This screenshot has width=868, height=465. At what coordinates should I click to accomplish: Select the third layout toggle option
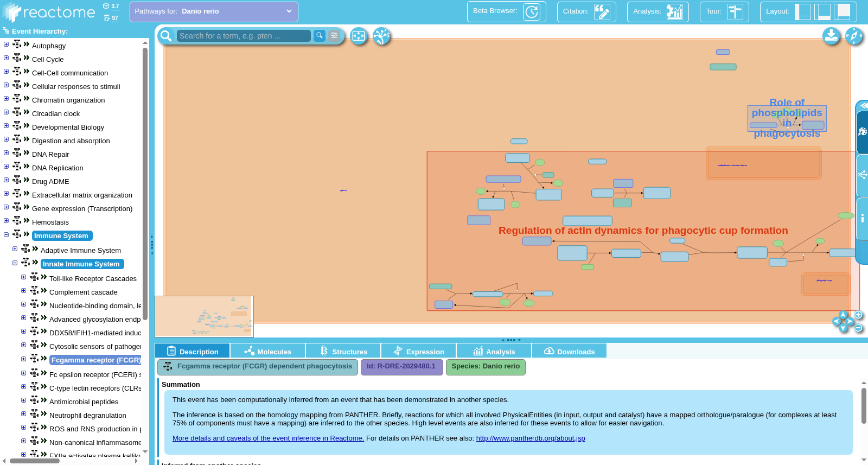(x=842, y=11)
